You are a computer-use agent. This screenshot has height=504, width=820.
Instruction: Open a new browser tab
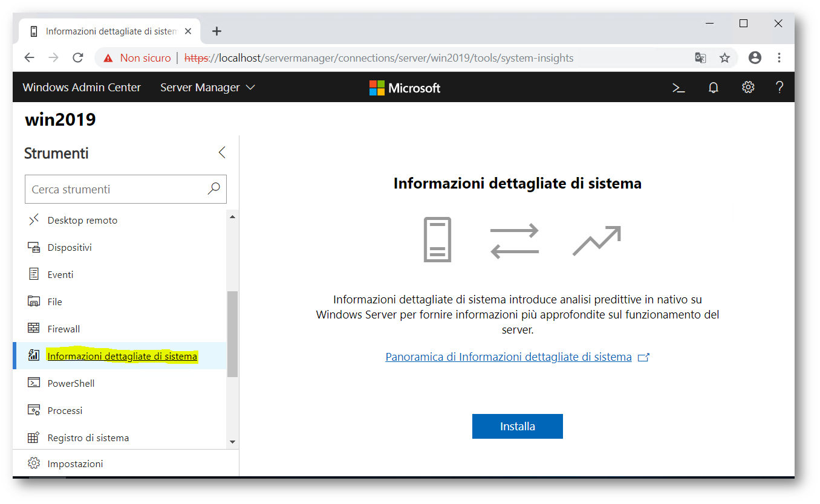216,31
